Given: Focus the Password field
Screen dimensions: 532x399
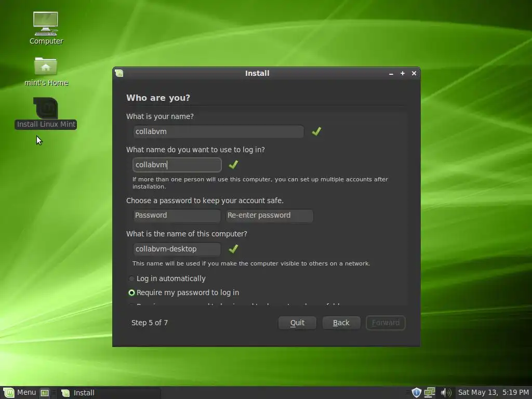Looking at the screenshot, I should 177,216.
